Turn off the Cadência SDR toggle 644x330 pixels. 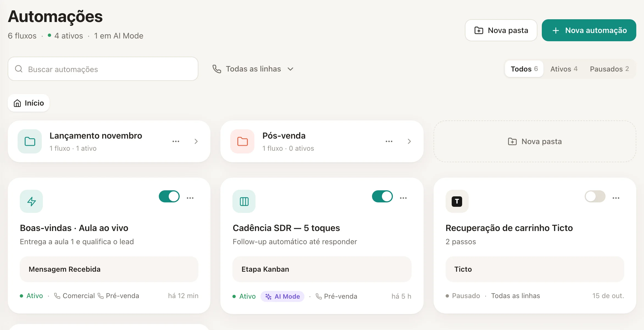382,196
